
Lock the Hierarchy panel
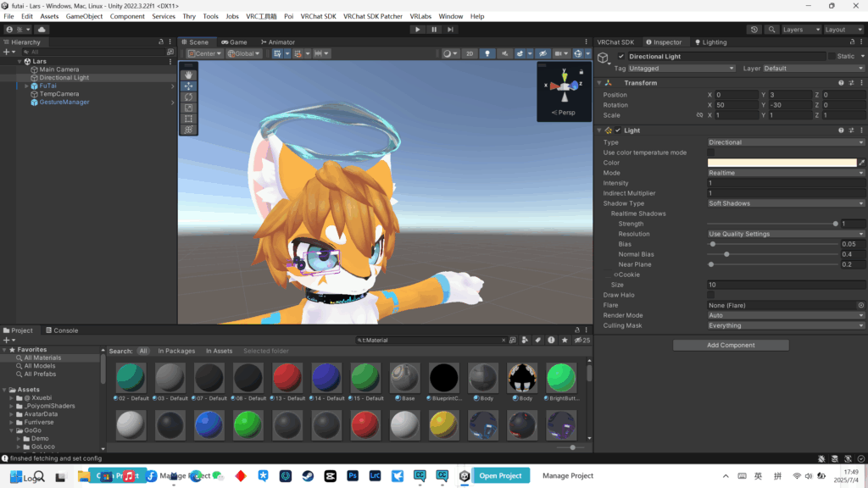[x=161, y=42]
